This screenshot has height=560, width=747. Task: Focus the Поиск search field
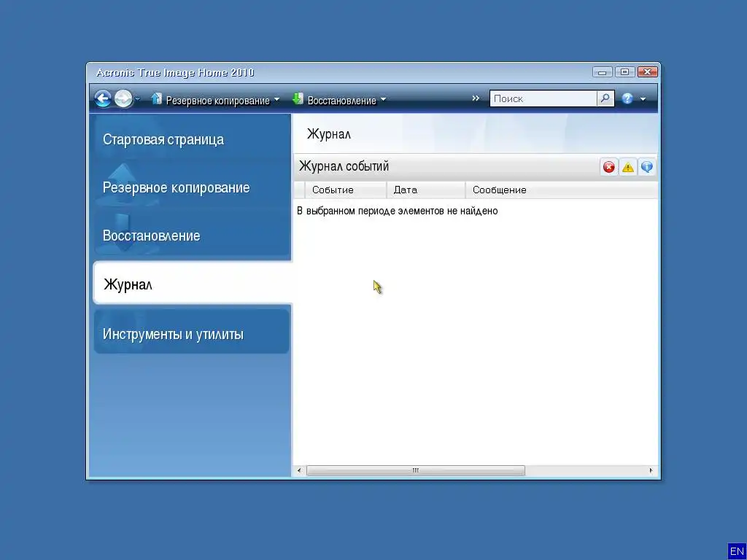(543, 98)
